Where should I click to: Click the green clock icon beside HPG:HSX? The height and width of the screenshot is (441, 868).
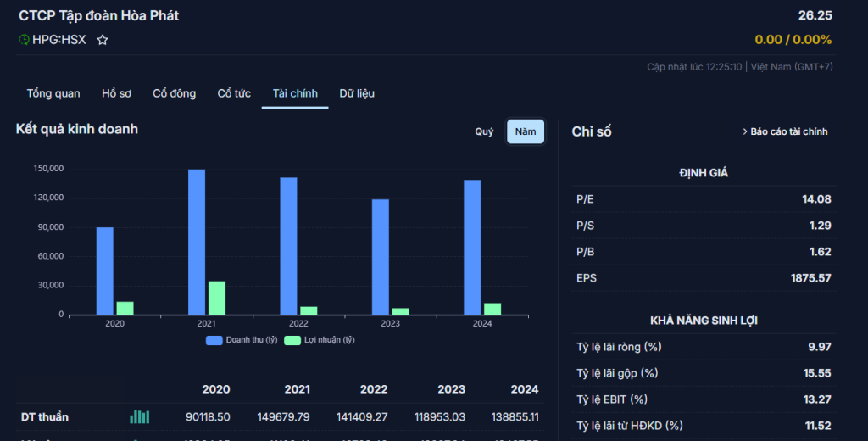coord(25,40)
